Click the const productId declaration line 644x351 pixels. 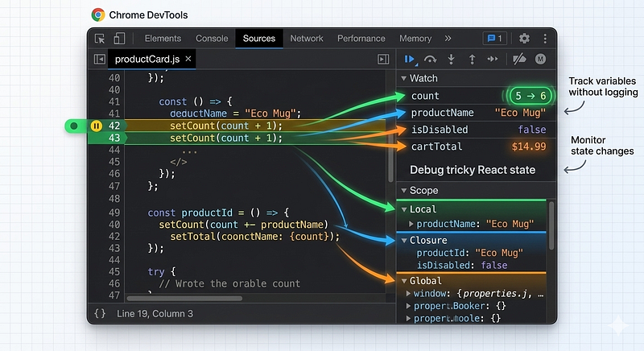218,213
